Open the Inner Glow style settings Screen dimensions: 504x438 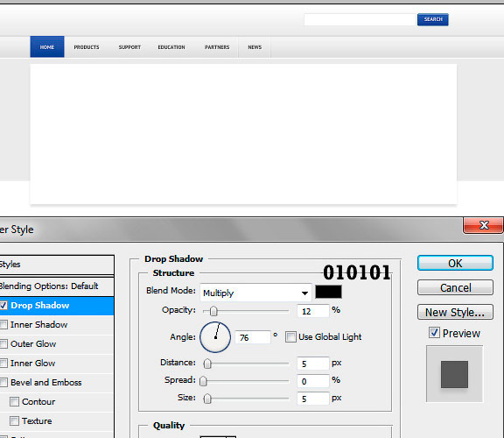tap(32, 363)
